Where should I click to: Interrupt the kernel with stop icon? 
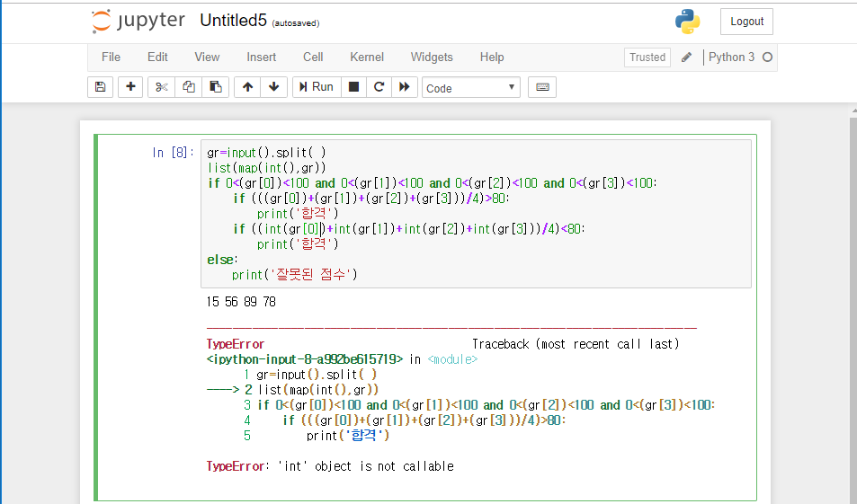(x=353, y=87)
